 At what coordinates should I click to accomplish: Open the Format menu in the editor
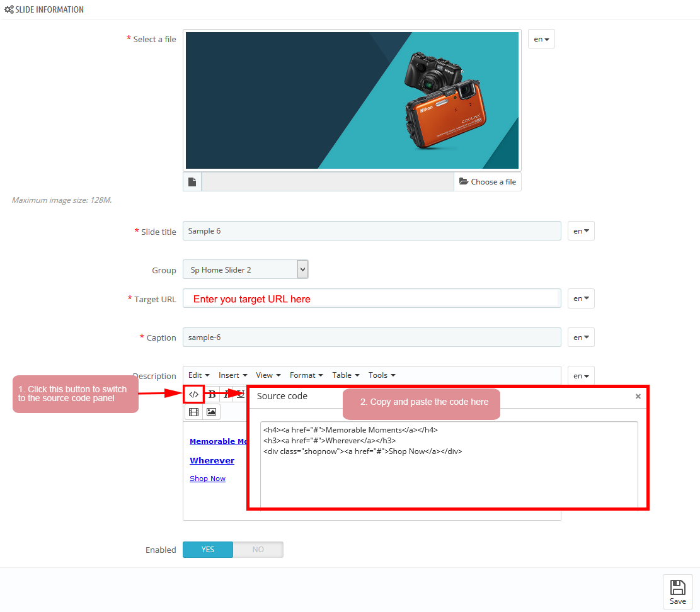[x=306, y=375]
